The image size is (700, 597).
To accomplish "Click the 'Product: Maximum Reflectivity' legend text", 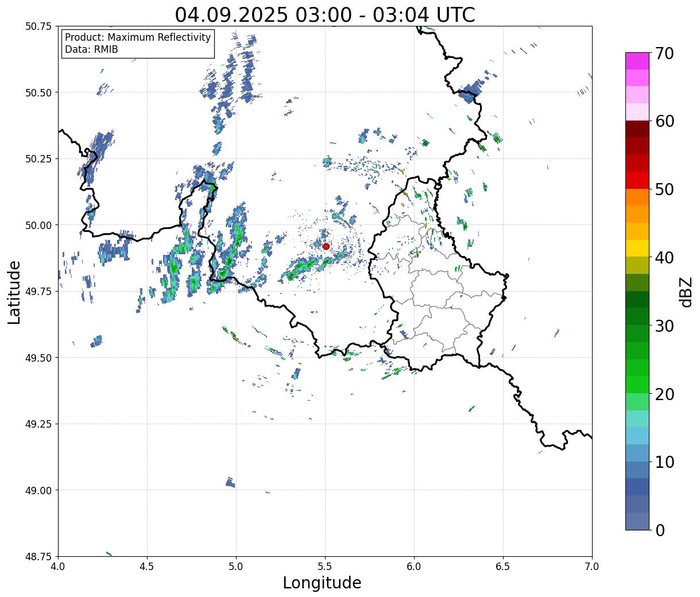I will pyautogui.click(x=138, y=37).
